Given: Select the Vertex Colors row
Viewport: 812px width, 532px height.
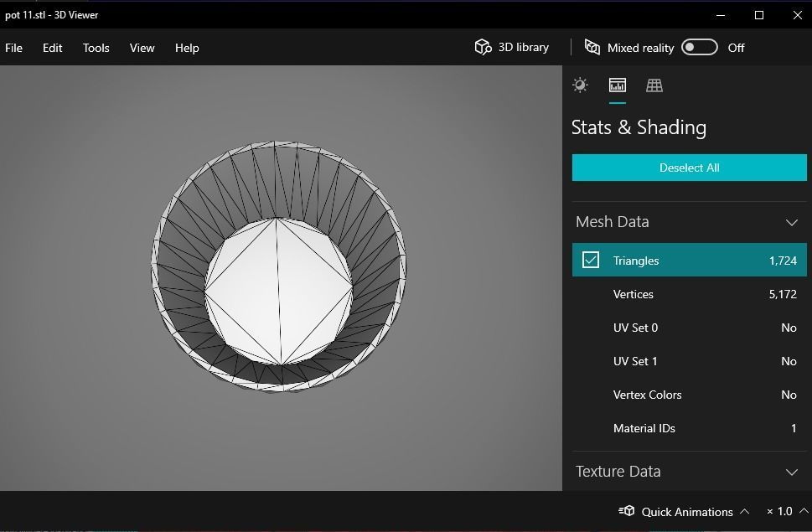Looking at the screenshot, I should click(x=690, y=395).
